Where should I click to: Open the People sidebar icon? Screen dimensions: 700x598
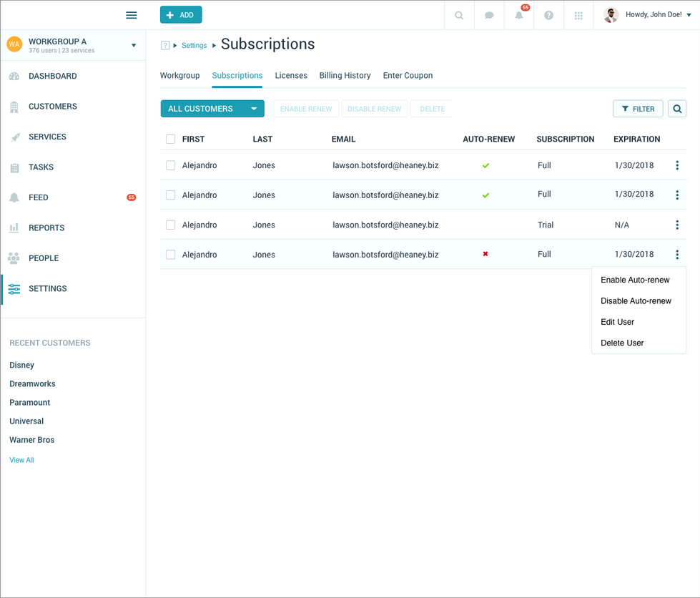tap(16, 258)
